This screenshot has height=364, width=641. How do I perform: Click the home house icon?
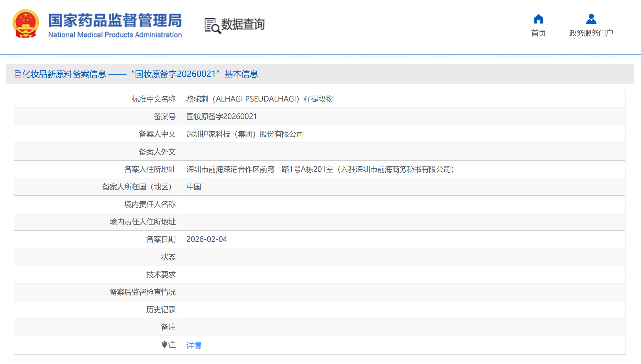[538, 19]
